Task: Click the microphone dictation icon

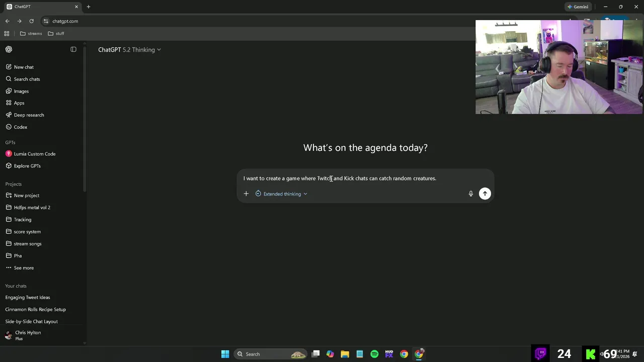Action: [471, 194]
